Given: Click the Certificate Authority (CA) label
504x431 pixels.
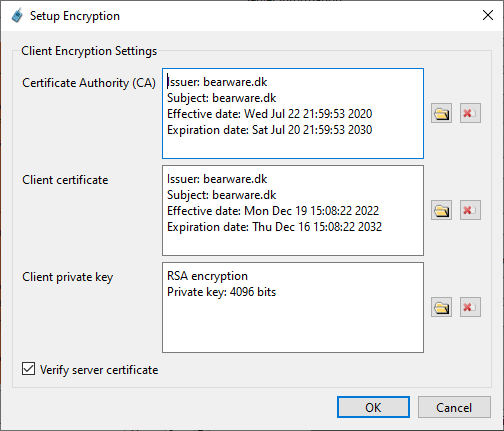Looking at the screenshot, I should click(x=89, y=83).
